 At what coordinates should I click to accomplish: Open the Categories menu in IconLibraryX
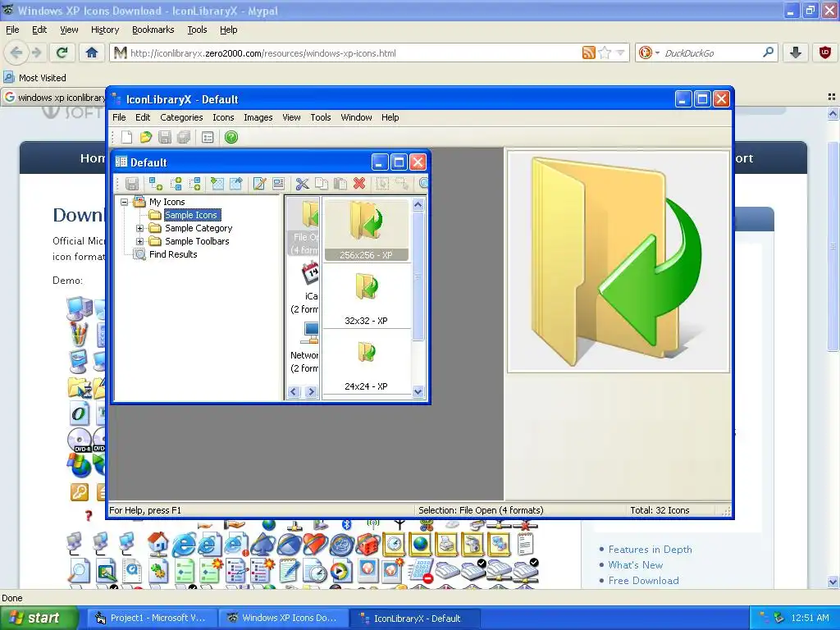tap(181, 117)
